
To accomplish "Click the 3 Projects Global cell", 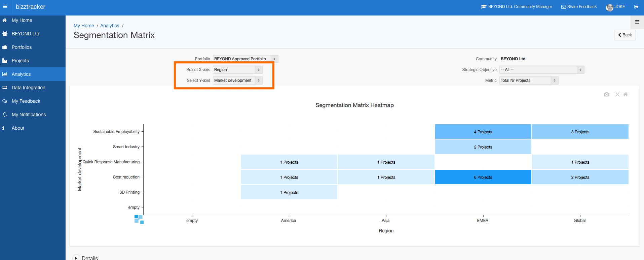I will tap(580, 132).
